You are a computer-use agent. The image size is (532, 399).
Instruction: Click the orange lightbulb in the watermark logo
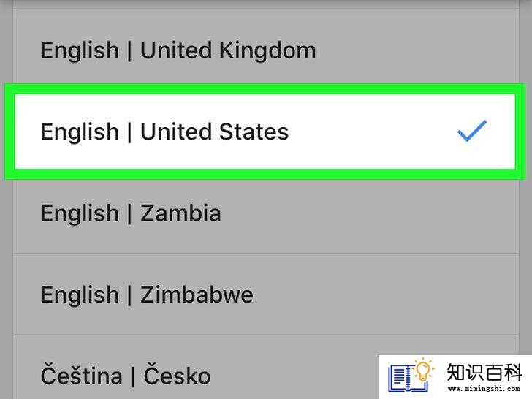423,370
